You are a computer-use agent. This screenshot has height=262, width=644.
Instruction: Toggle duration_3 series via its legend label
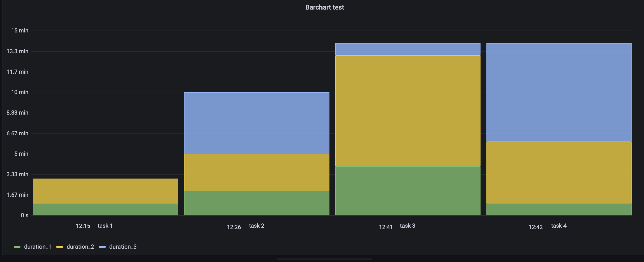click(123, 247)
